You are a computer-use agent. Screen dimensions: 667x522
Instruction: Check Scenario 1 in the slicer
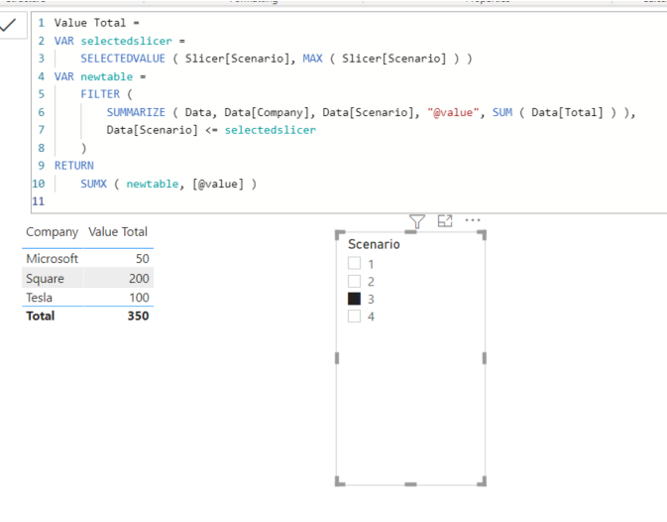(x=354, y=263)
